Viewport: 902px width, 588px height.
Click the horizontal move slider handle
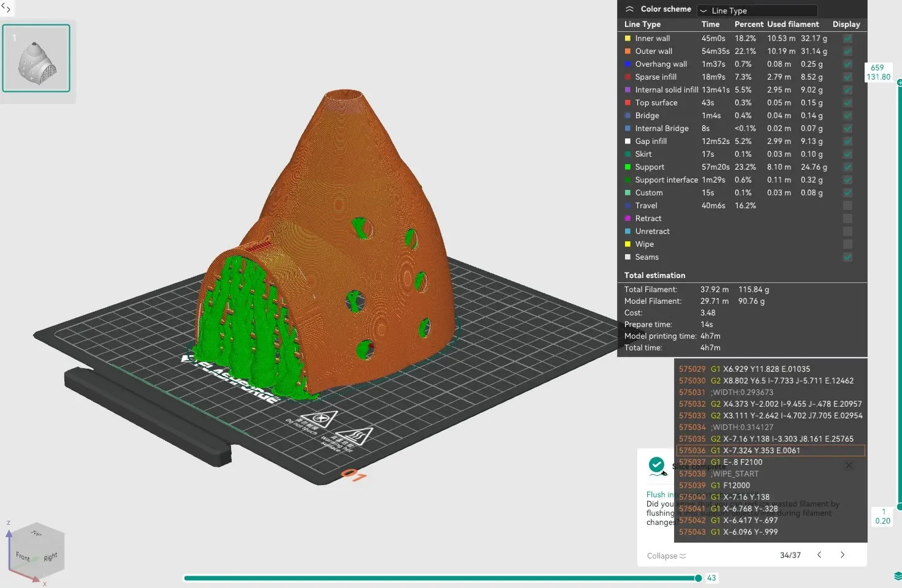(698, 578)
